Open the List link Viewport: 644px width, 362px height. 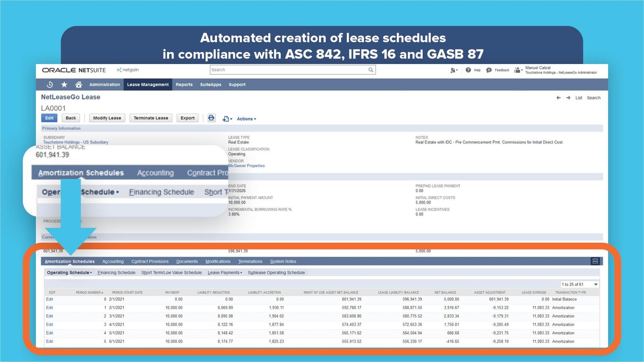tap(579, 98)
